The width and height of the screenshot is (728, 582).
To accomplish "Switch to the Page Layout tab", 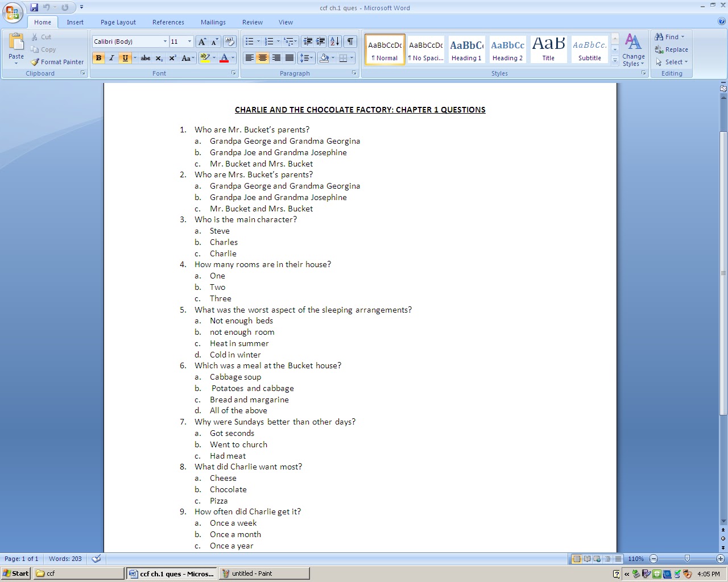I will click(118, 22).
